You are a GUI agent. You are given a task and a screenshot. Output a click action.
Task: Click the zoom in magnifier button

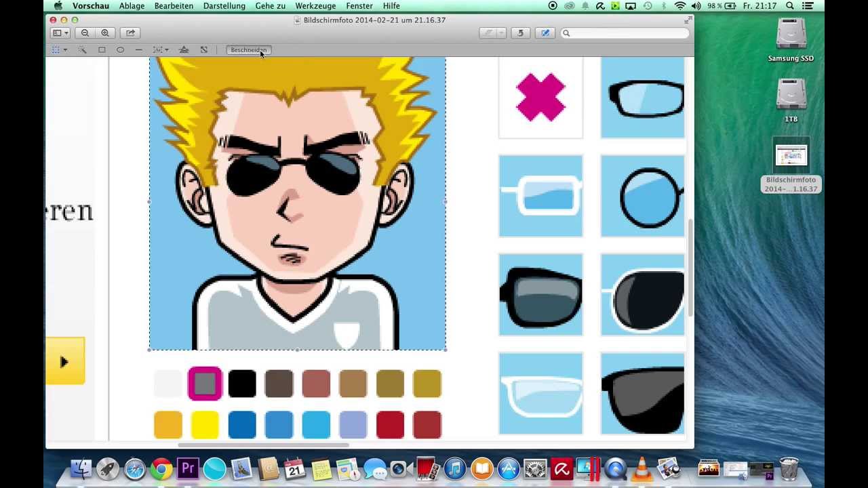click(105, 33)
